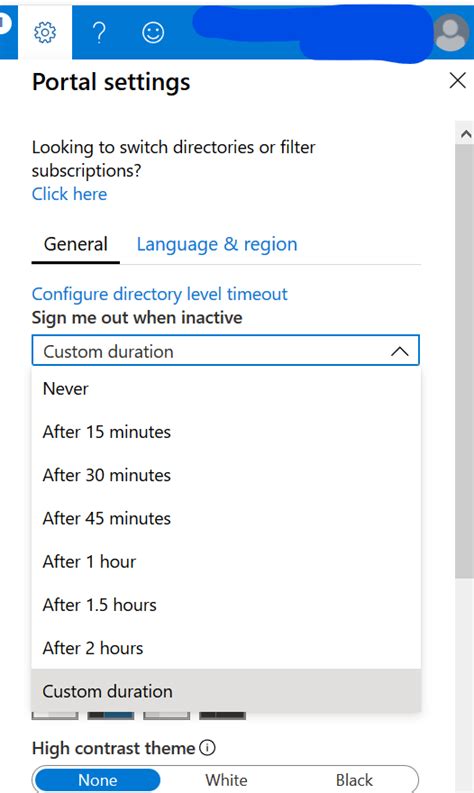Screen dimensions: 474x793
Task: Click the scrollbar up arrow
Action: point(465,134)
